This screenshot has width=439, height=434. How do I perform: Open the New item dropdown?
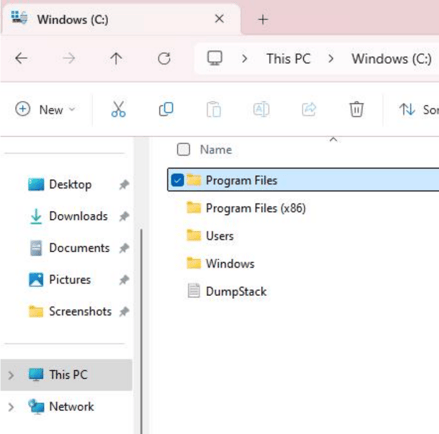(45, 109)
